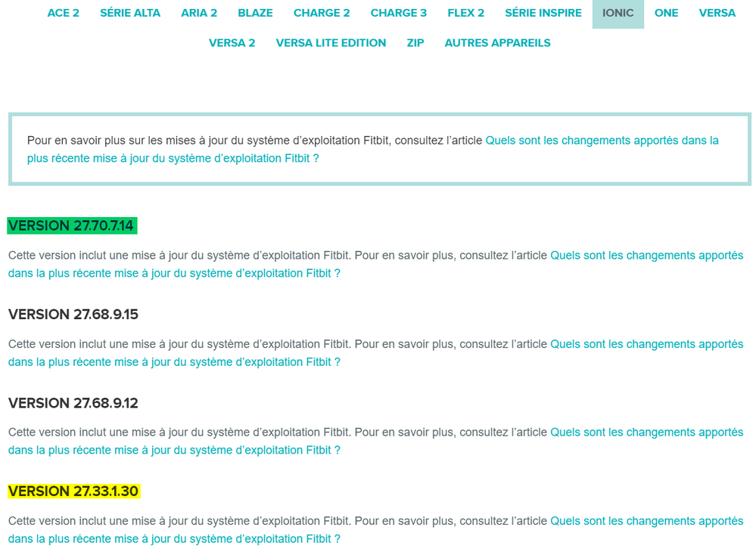Screen dimensions: 756x558
Task: Open the ACE 2 tab
Action: pyautogui.click(x=63, y=13)
